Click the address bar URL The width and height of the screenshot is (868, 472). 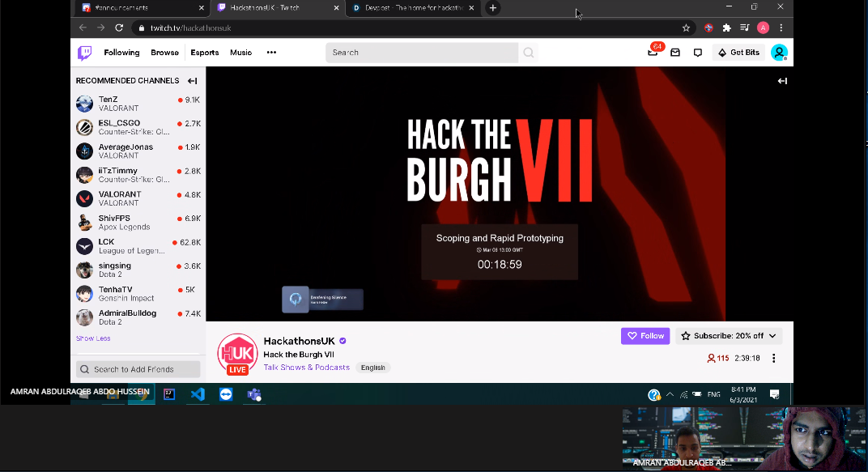[190, 28]
